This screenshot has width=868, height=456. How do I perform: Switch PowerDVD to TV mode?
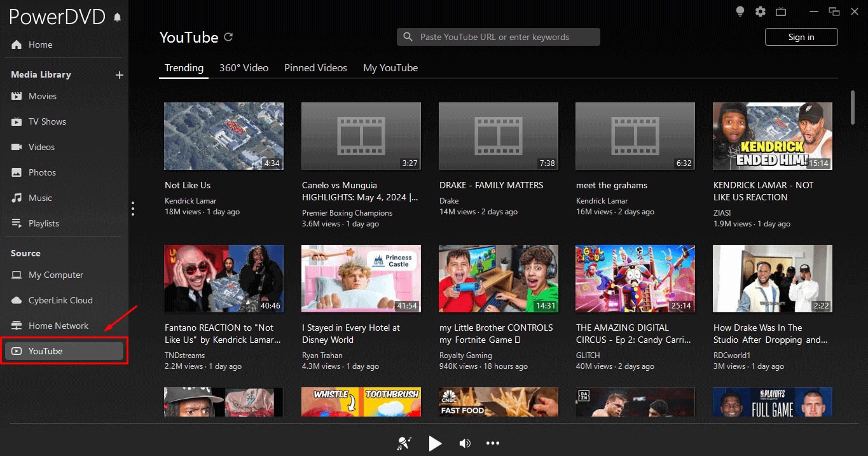780,11
